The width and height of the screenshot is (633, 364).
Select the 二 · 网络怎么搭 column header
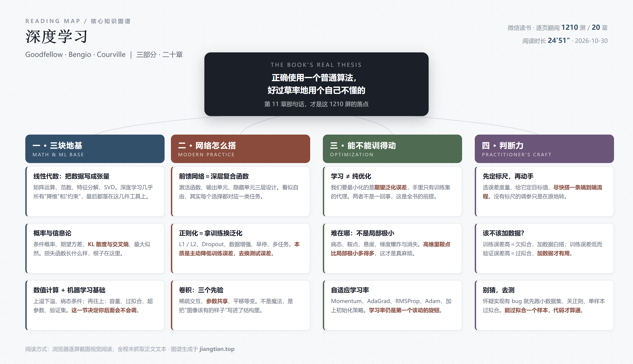240,149
